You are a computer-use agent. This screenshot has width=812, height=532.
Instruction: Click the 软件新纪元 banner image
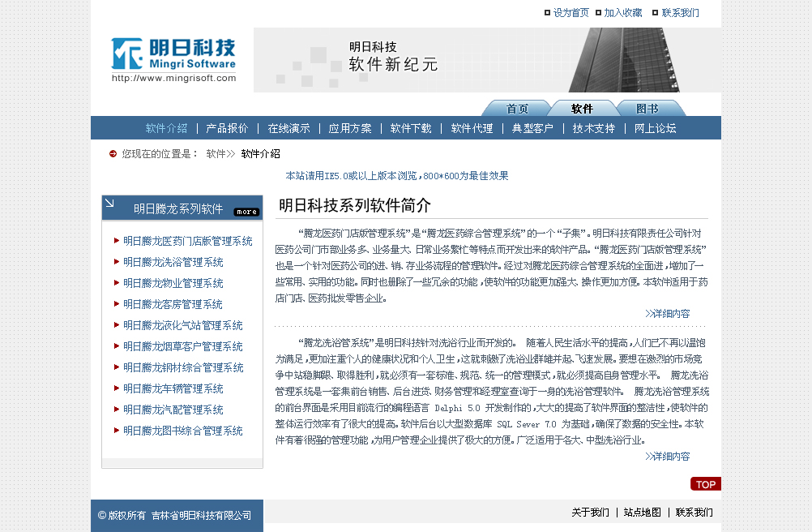pyautogui.click(x=487, y=60)
